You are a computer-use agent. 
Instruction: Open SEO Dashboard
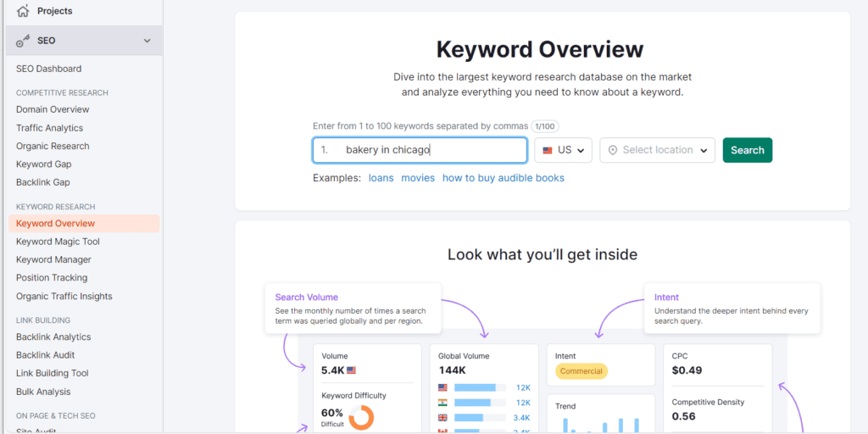click(x=48, y=69)
